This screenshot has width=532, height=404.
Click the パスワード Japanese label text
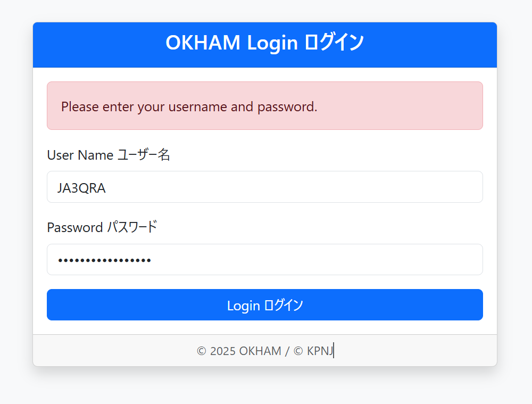[132, 227]
